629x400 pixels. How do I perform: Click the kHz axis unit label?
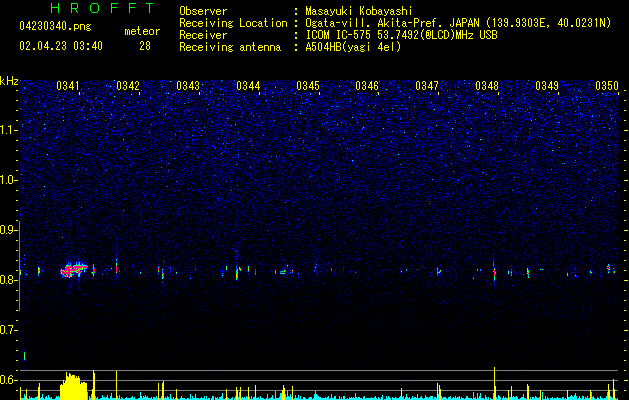pyautogui.click(x=9, y=81)
